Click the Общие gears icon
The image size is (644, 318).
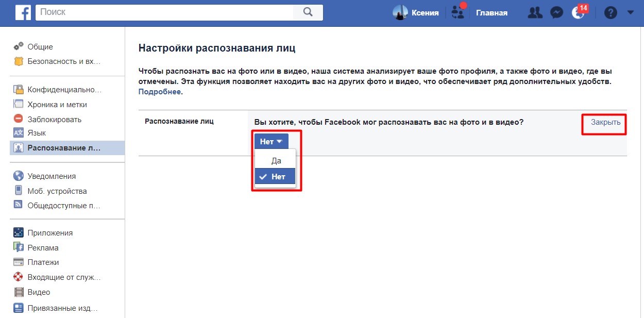pyautogui.click(x=19, y=46)
